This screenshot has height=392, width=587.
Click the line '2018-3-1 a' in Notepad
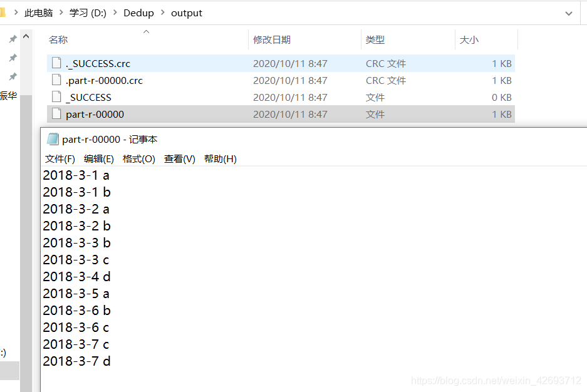click(x=76, y=175)
